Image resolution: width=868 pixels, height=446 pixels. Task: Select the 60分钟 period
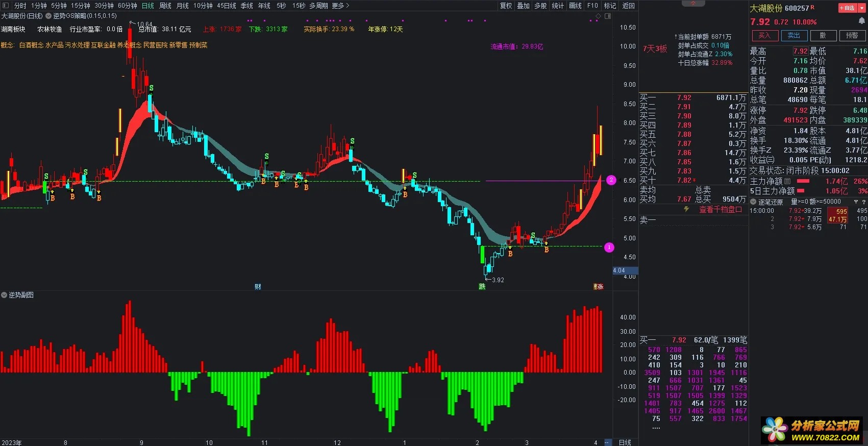(x=128, y=6)
